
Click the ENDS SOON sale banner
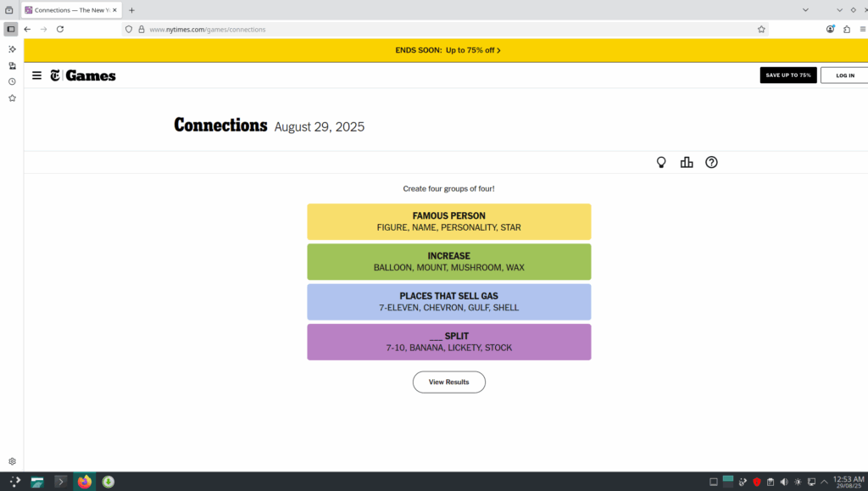tap(448, 50)
